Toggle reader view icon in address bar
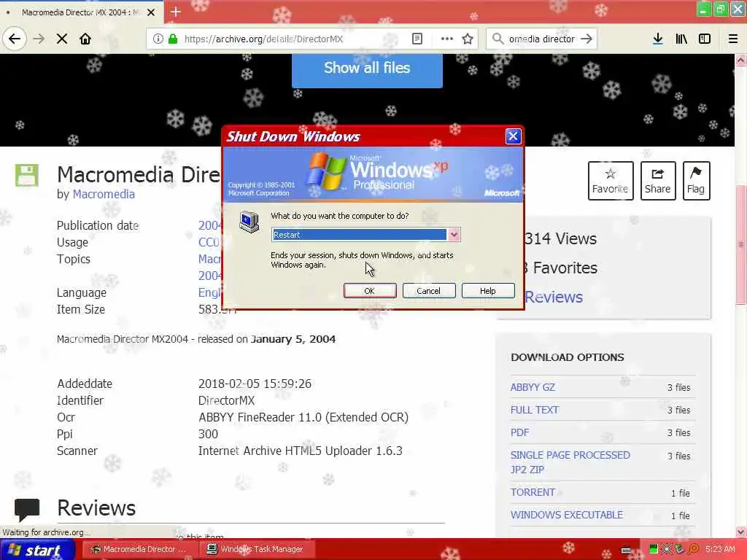The width and height of the screenshot is (747, 560). pyautogui.click(x=417, y=39)
